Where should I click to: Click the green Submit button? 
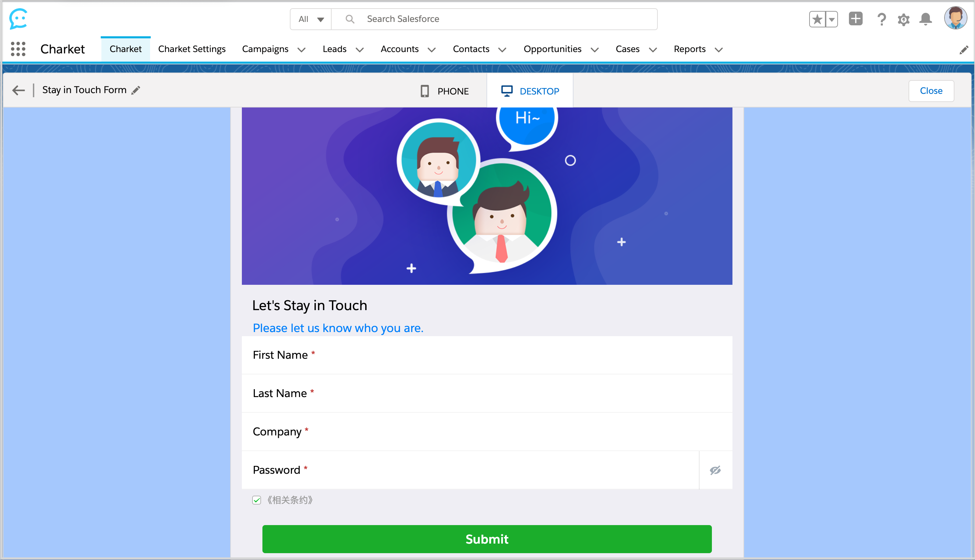click(x=487, y=539)
